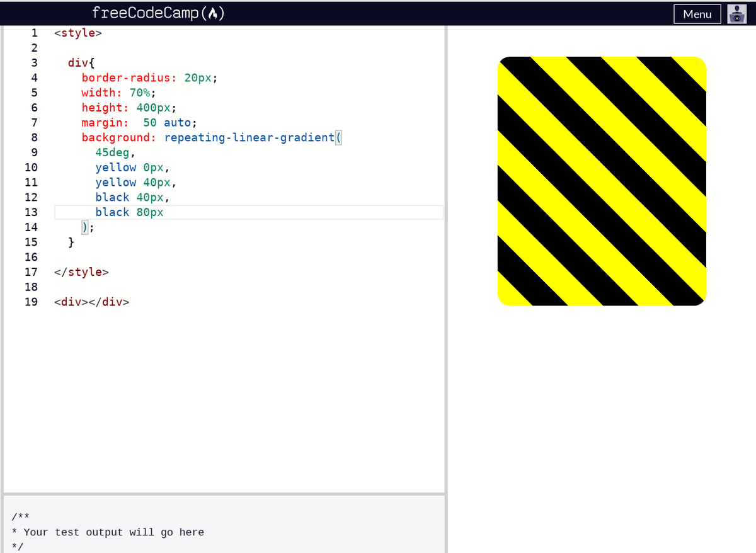Click the opening style tag line
The image size is (756, 553).
coord(78,33)
